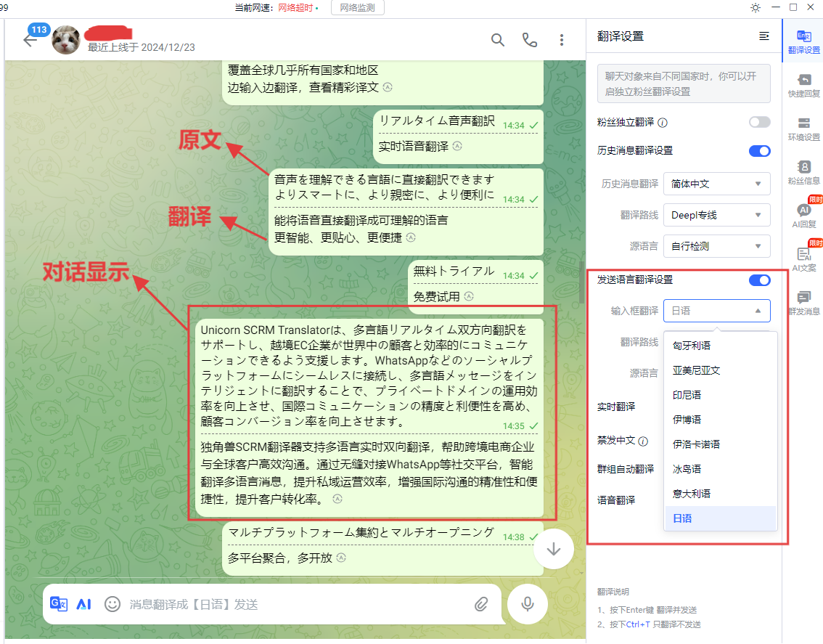This screenshot has height=644, width=823.
Task: Open the chat's three-dot more menu
Action: 562,40
